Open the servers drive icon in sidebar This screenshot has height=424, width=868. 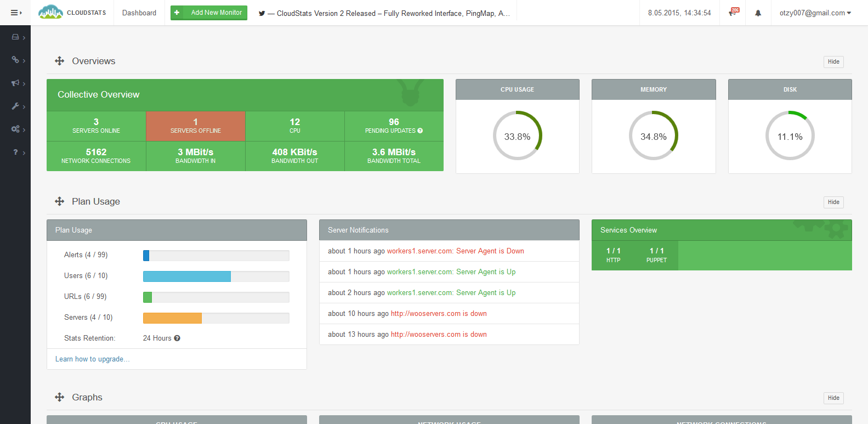15,37
